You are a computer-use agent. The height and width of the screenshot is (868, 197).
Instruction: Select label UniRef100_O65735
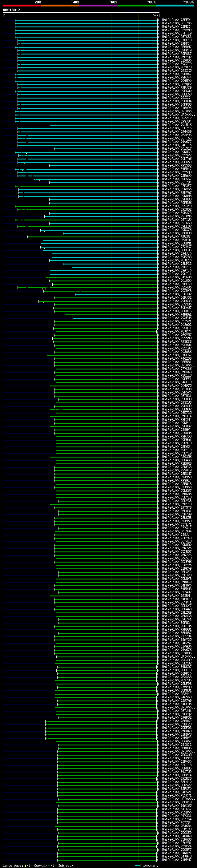pos(176,412)
